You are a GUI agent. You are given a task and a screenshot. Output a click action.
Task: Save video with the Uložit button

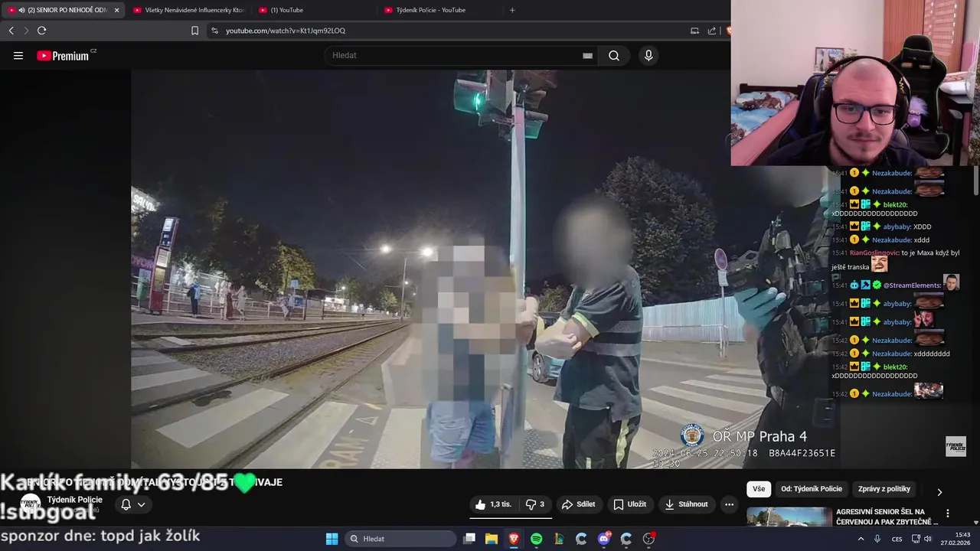[630, 504]
